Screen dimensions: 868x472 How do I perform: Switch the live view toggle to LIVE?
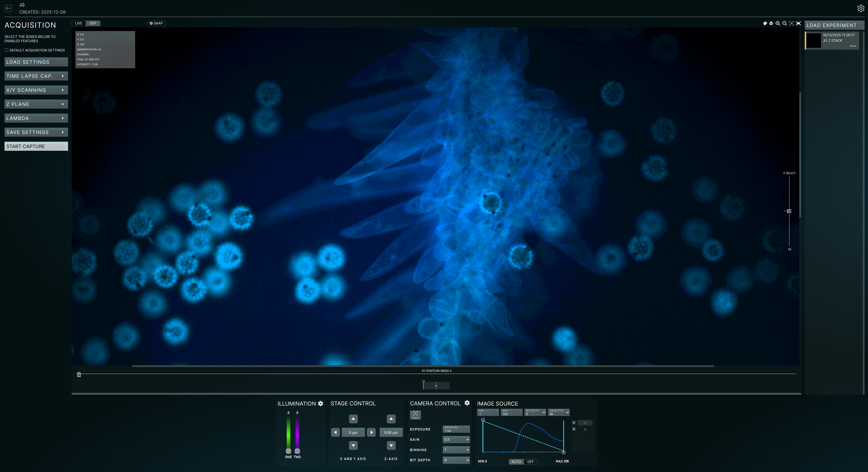point(78,23)
